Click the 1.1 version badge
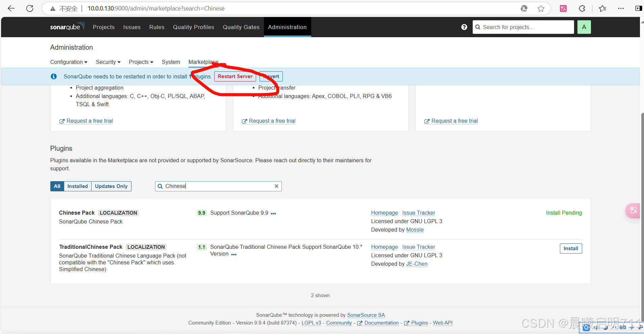The width and height of the screenshot is (644, 334). [x=202, y=247]
